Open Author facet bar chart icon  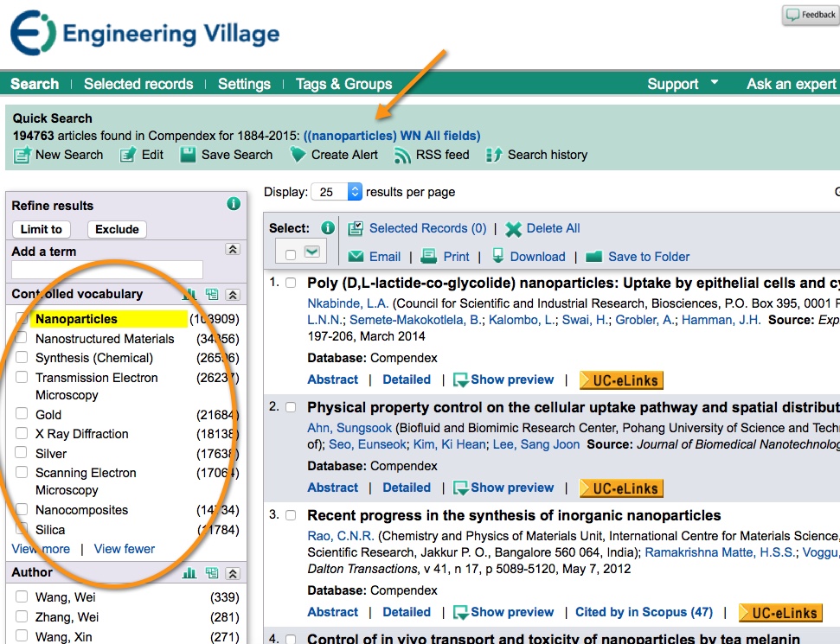click(189, 573)
